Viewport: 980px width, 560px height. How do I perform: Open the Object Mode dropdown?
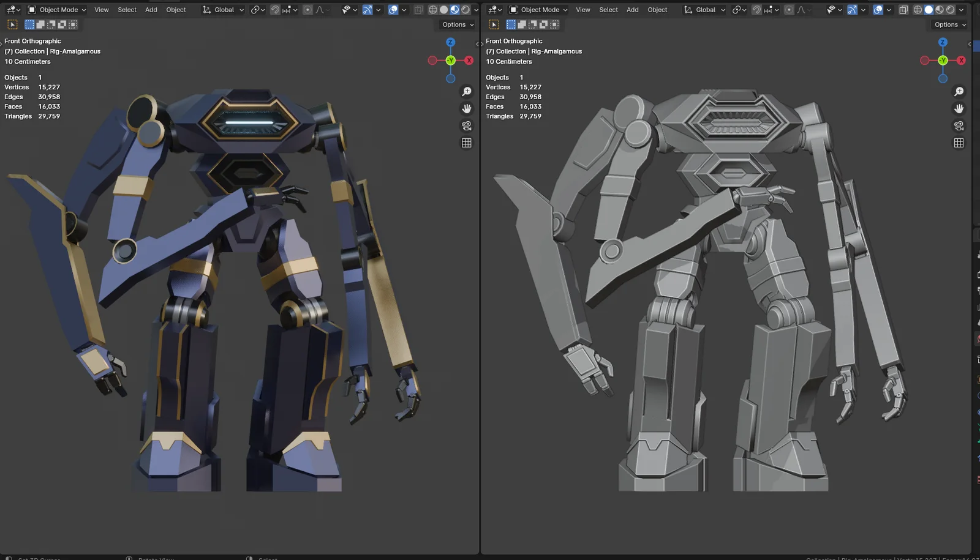(58, 9)
